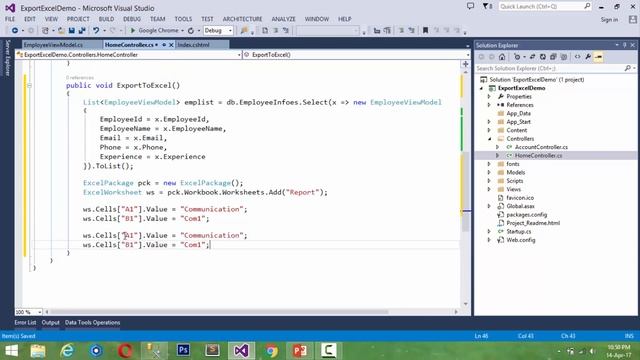640x360 pixels.
Task: Click Sync with Active Document icon
Action: click(x=532, y=57)
